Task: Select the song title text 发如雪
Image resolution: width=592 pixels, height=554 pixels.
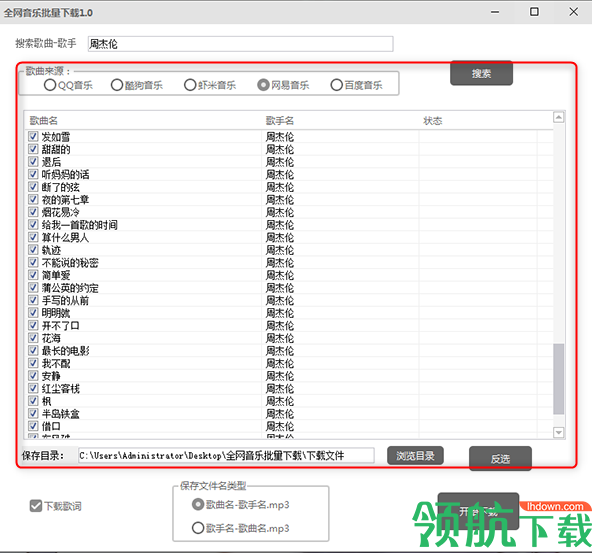Action: (x=56, y=137)
